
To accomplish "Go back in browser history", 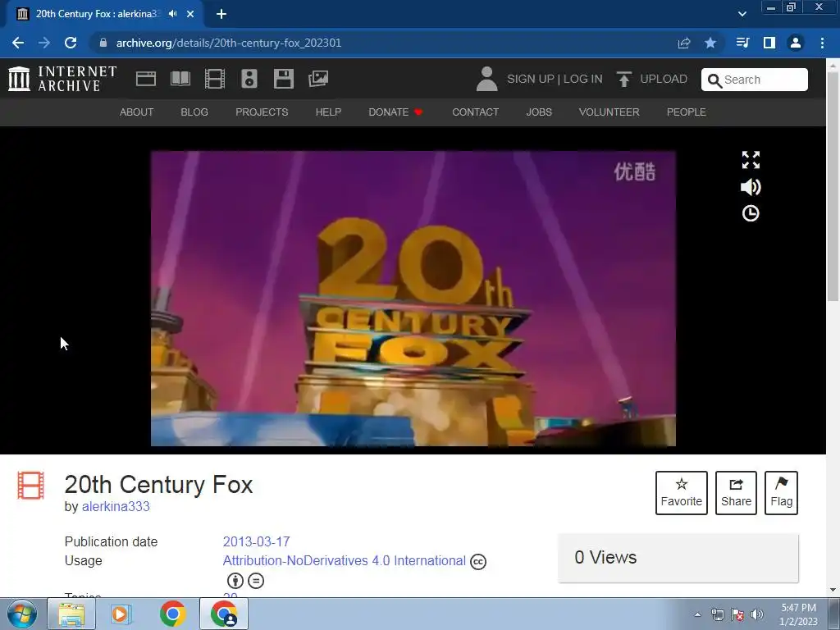I will tap(18, 43).
